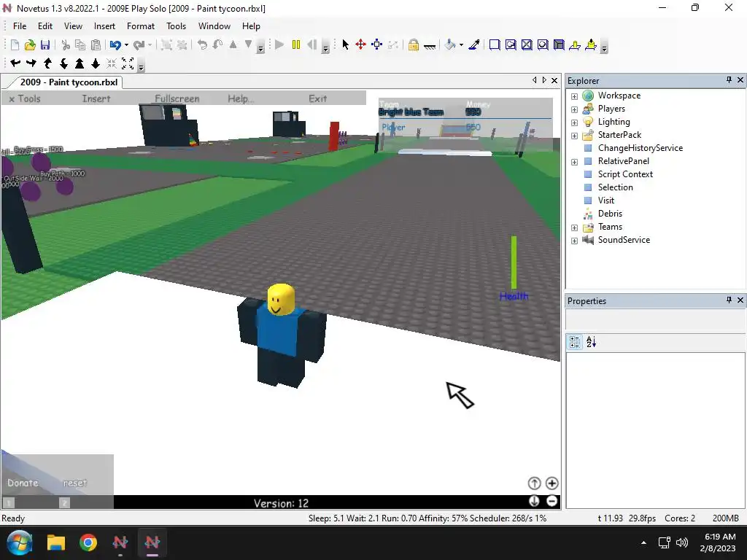Image resolution: width=747 pixels, height=560 pixels.
Task: Click the Donate button in game
Action: (x=23, y=483)
